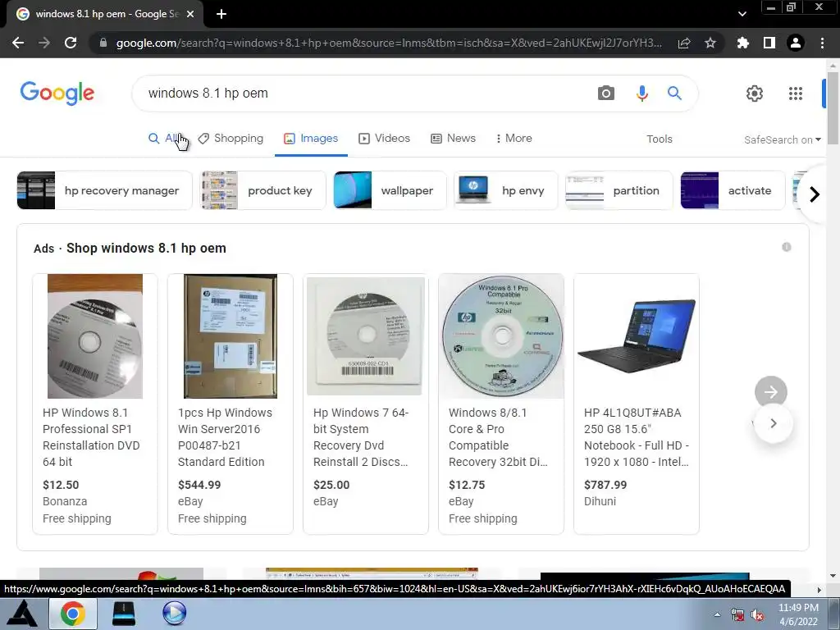Image resolution: width=840 pixels, height=630 pixels.
Task: Click the $544.99 price
Action: pyautogui.click(x=199, y=485)
